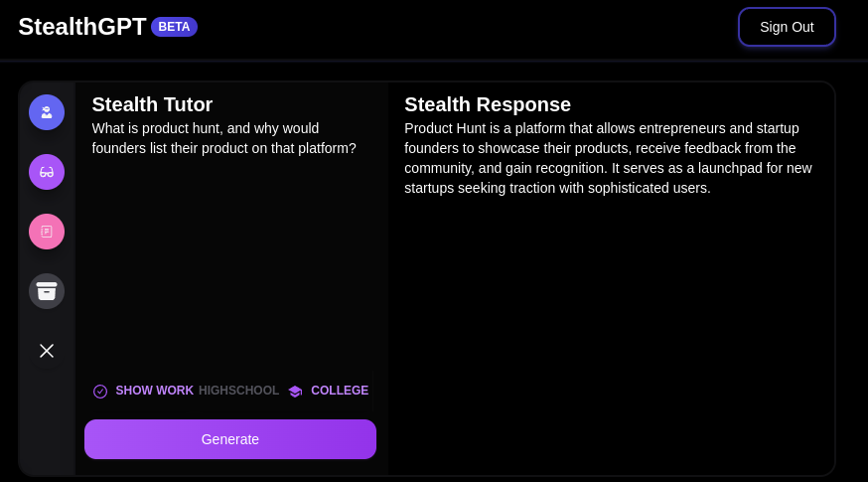The width and height of the screenshot is (868, 482).
Task: Close the sidebar with the X icon
Action: pos(47,351)
